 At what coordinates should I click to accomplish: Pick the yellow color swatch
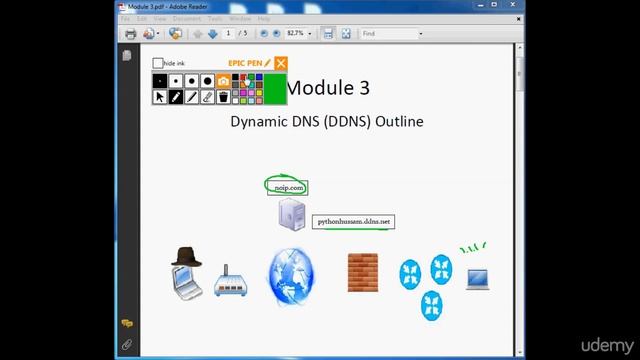coord(259,93)
